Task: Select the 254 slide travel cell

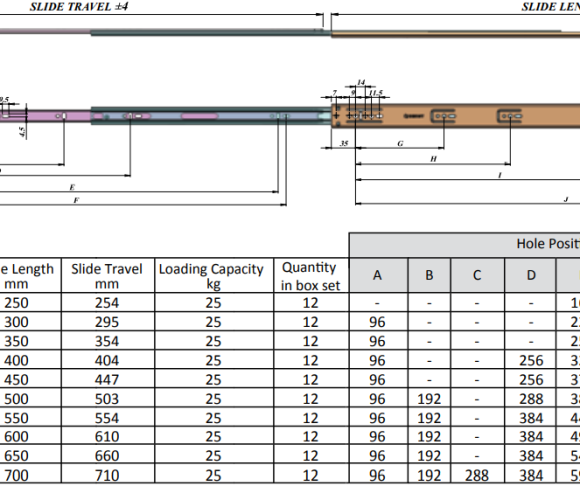Action: click(x=108, y=303)
